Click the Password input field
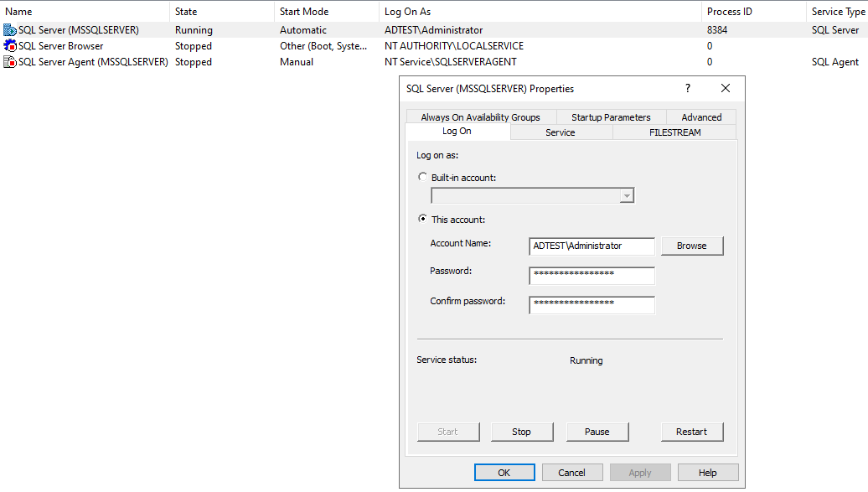Viewport: 868px width, 492px height. click(592, 276)
